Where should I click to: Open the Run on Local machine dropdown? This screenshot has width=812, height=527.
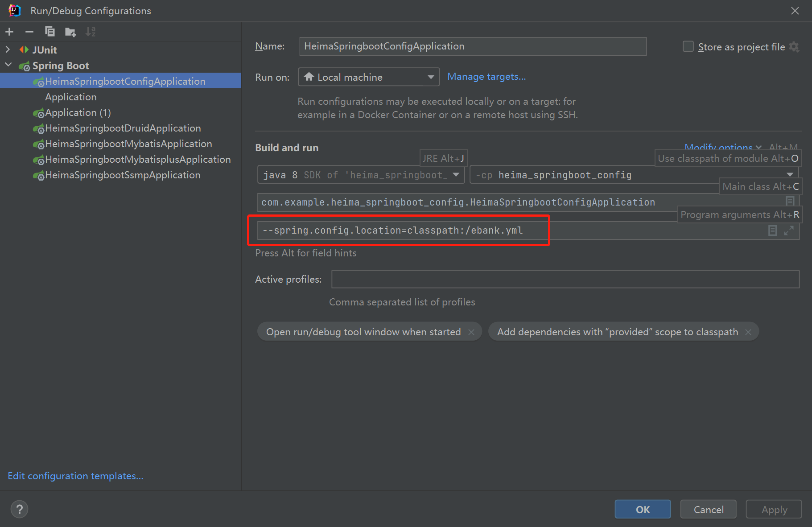[368, 77]
